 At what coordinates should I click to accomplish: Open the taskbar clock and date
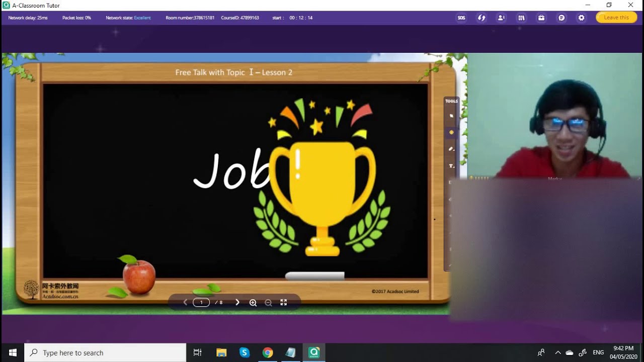pos(623,352)
